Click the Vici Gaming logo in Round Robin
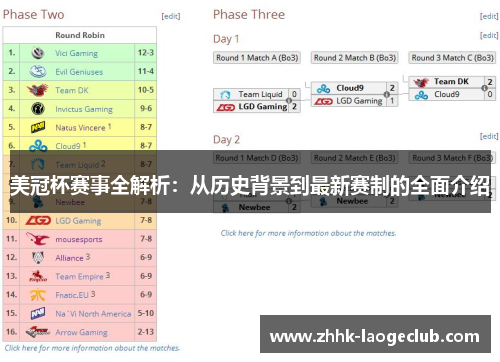Image resolution: width=500 pixels, height=362 pixels. pos(38,53)
